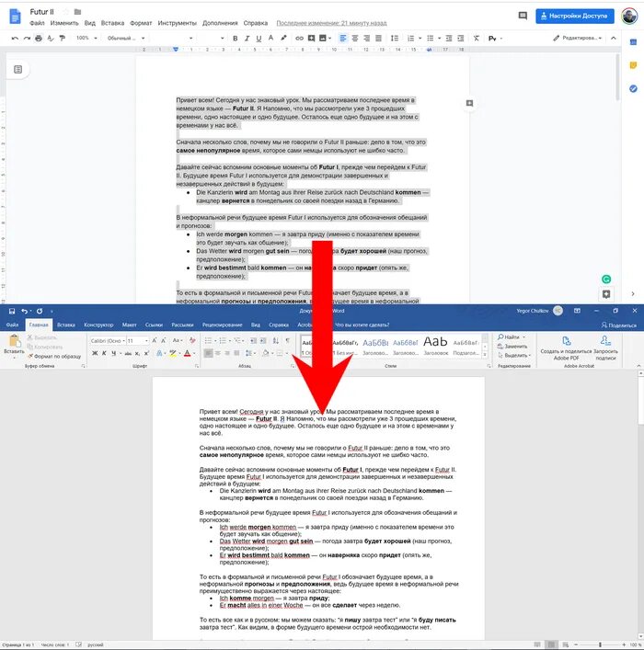Move document using folder icon in Docs
The height and width of the screenshot is (650, 644).
77,12
